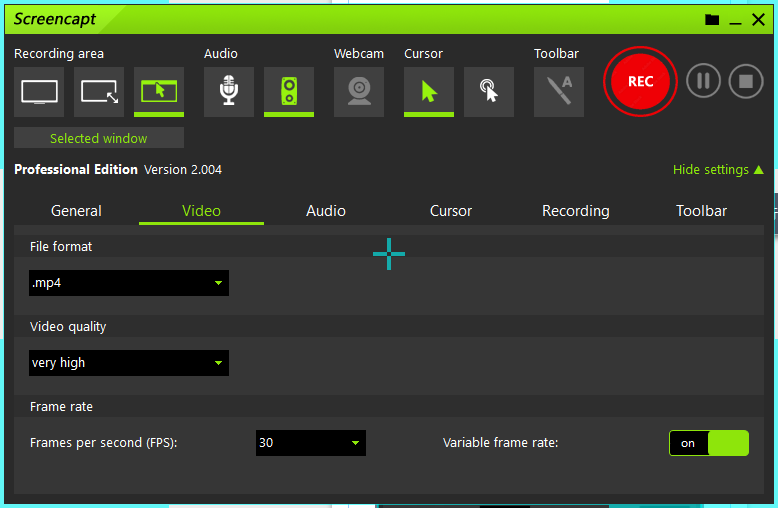Toggle microphone audio recording
Image resolution: width=778 pixels, height=508 pixels.
(x=229, y=92)
